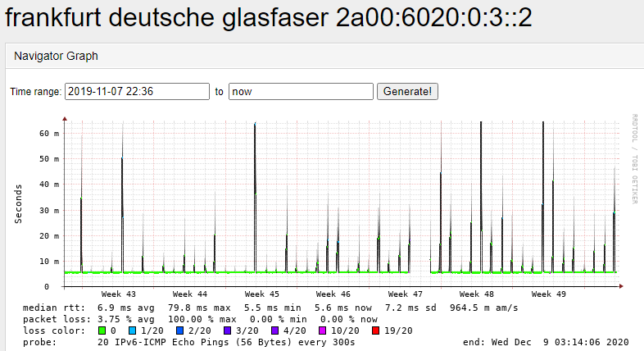
Task: Click the '3.75 % avg' packet loss value
Action: (x=125, y=319)
